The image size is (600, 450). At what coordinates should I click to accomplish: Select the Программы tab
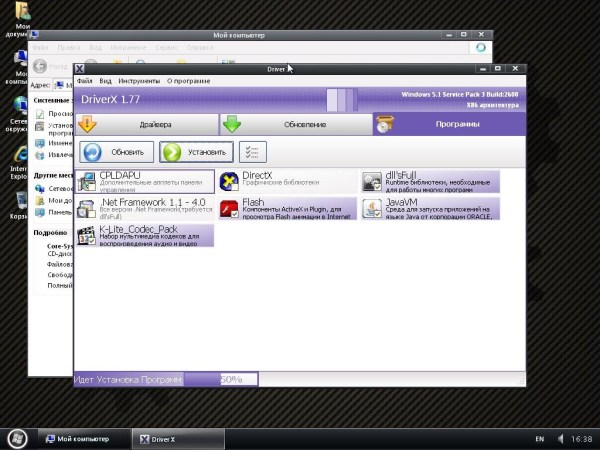(440, 124)
